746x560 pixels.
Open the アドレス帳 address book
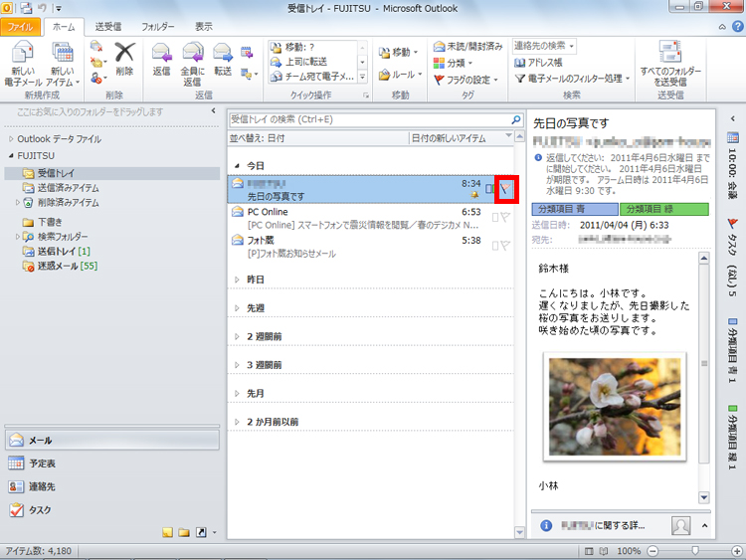click(x=538, y=63)
